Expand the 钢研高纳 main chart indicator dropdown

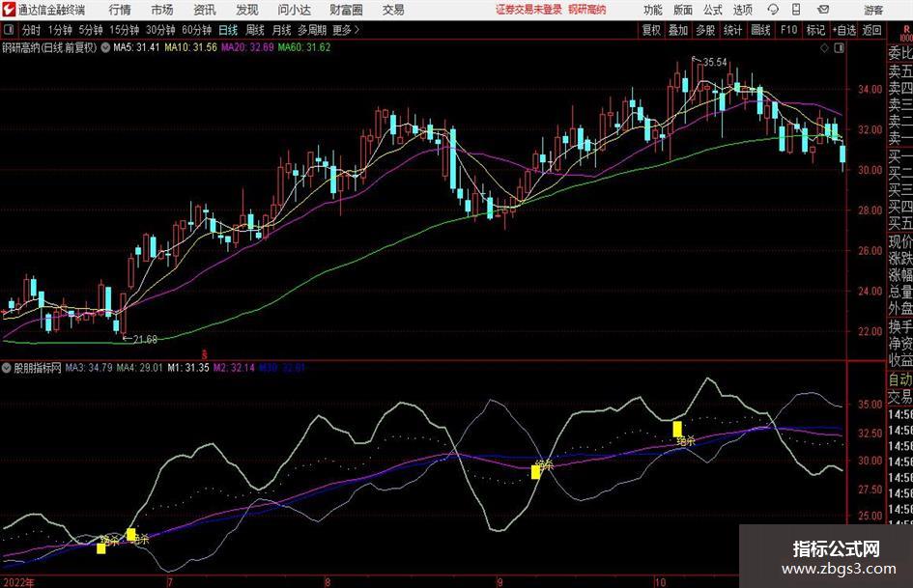105,47
